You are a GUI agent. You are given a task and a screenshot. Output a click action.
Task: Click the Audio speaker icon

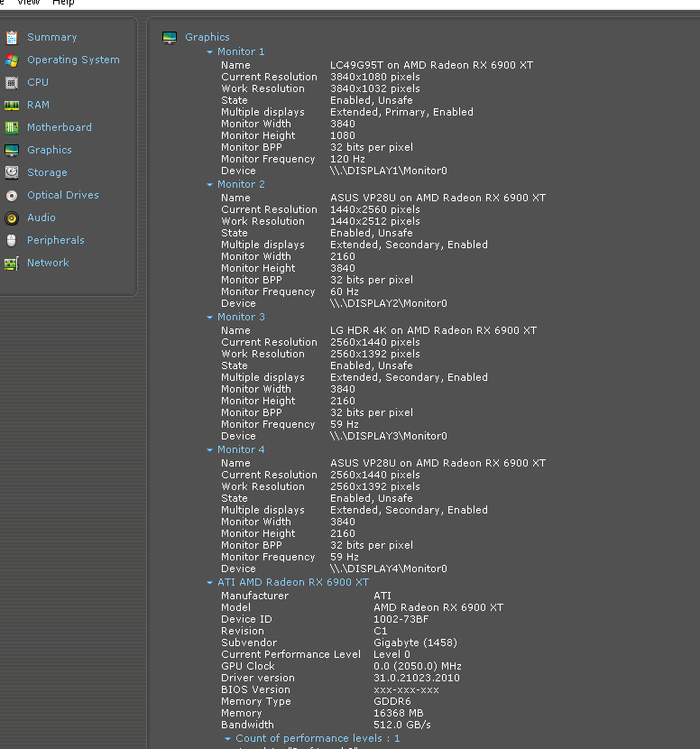[x=12, y=217]
